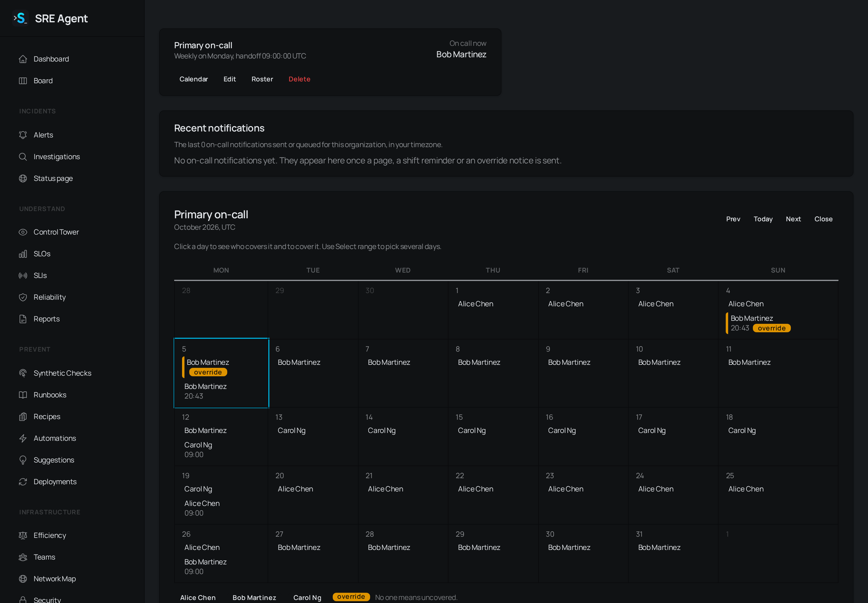Click the Control Tower eye icon
Screen dimensions: 868x603
(x=23, y=232)
